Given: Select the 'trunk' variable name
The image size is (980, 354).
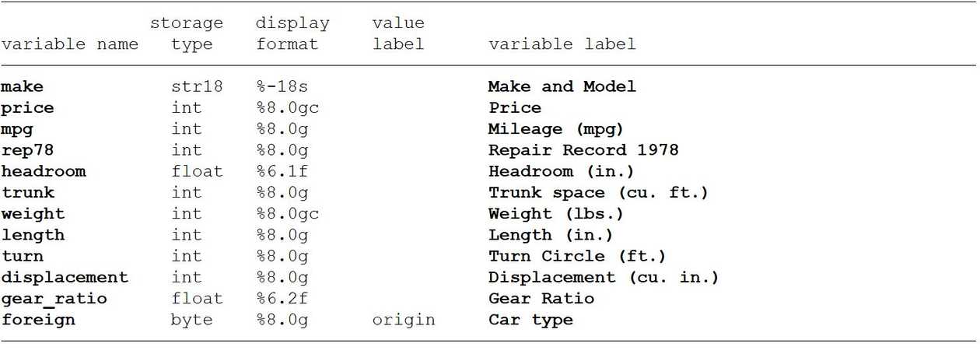Looking at the screenshot, I should [x=27, y=193].
